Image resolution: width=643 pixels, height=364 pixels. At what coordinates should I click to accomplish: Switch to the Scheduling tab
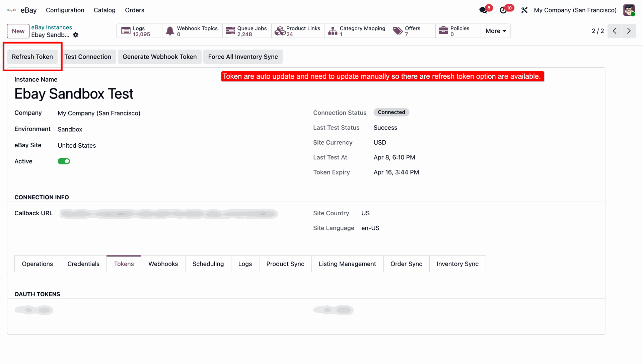pos(208,264)
